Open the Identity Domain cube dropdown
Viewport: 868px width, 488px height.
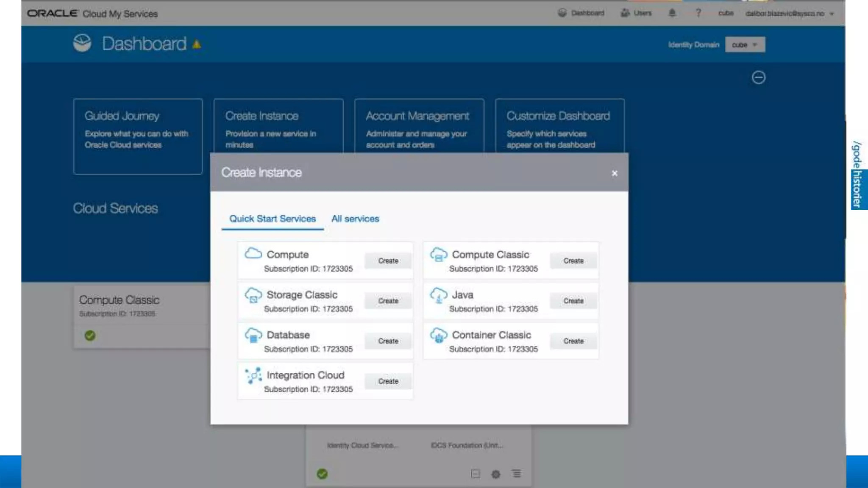(745, 44)
